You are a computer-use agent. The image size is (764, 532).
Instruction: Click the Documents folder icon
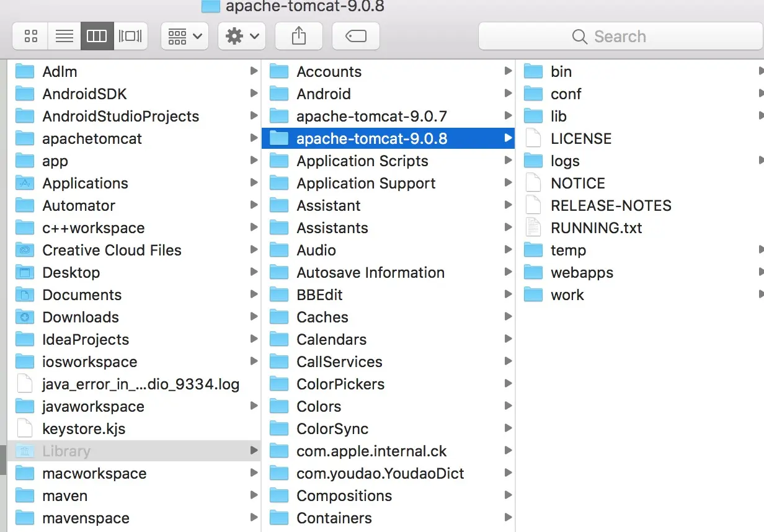tap(25, 295)
